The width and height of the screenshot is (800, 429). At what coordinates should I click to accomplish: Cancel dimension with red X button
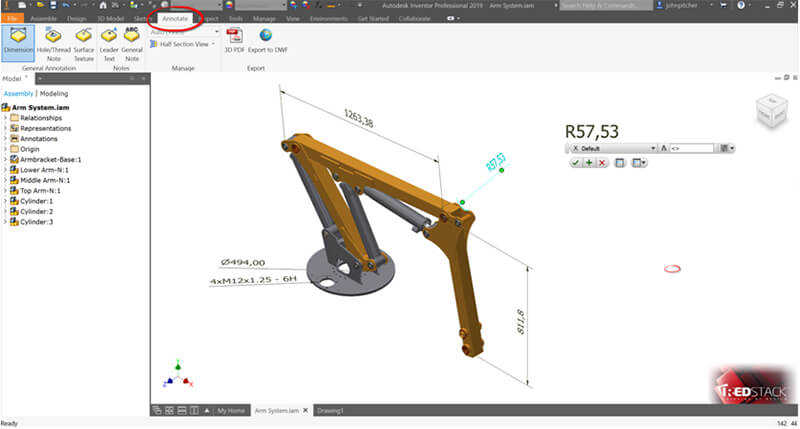(602, 163)
